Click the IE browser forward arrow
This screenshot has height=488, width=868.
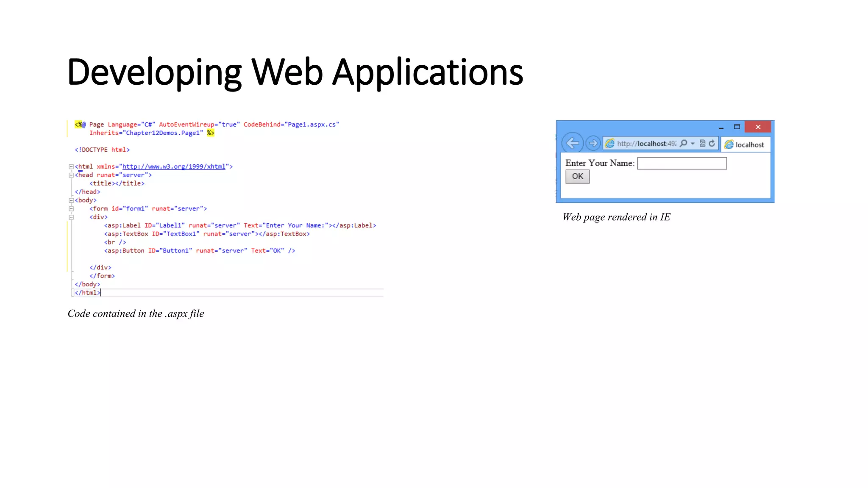593,144
